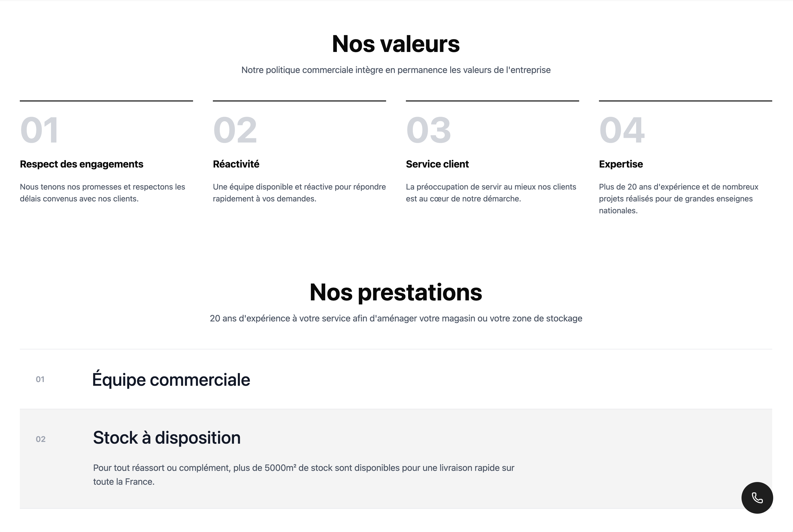
Task: Click the 01 number beside Équipe commerciale
Action: coord(40,379)
